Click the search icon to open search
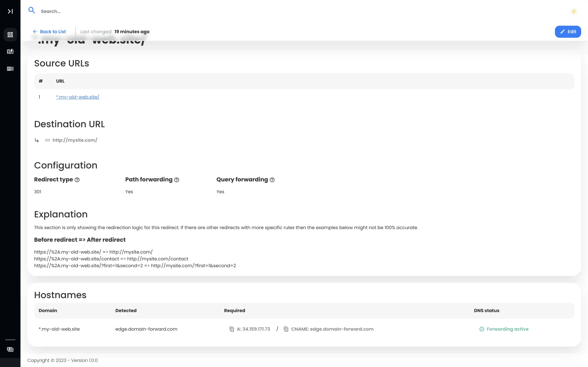588x367 pixels. pyautogui.click(x=32, y=11)
